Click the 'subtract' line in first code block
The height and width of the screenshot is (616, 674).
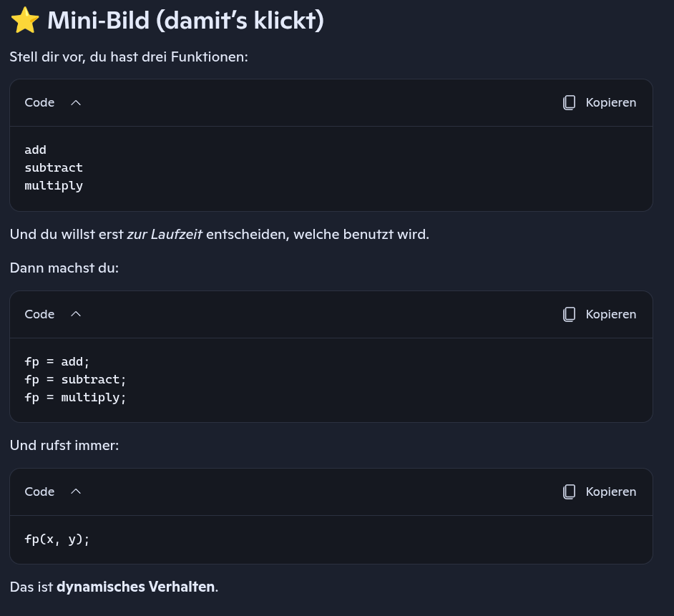pos(54,167)
